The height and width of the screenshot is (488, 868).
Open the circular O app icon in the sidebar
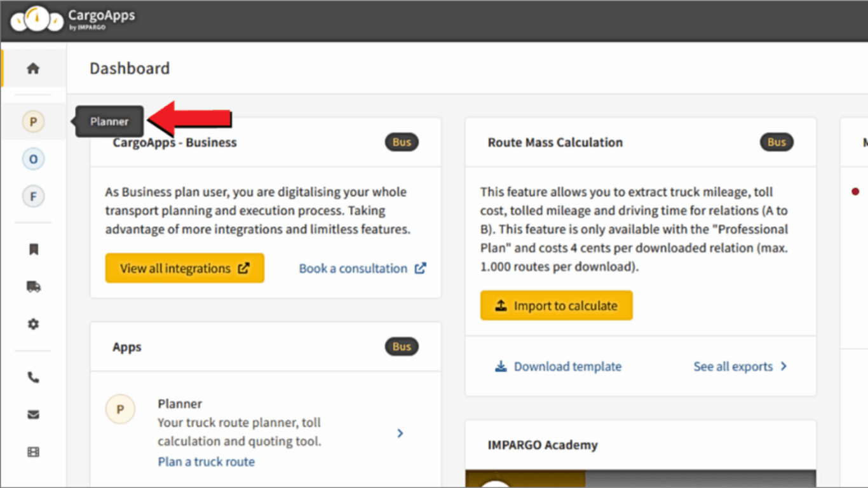click(33, 159)
